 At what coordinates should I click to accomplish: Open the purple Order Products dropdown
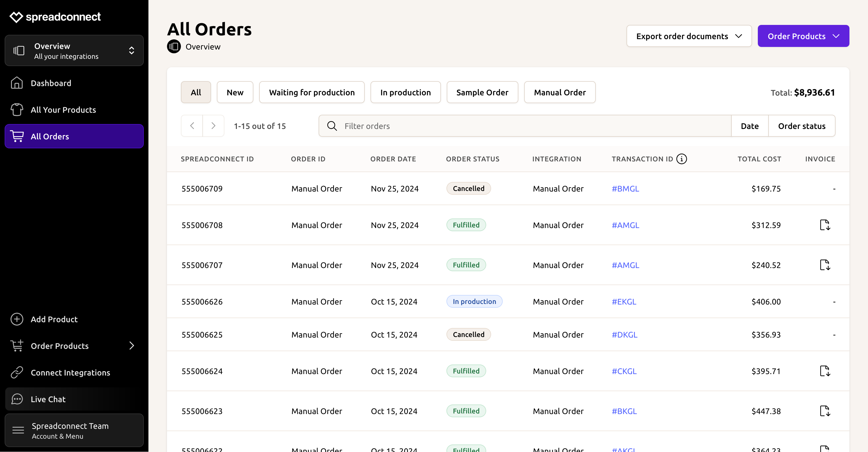pyautogui.click(x=803, y=36)
